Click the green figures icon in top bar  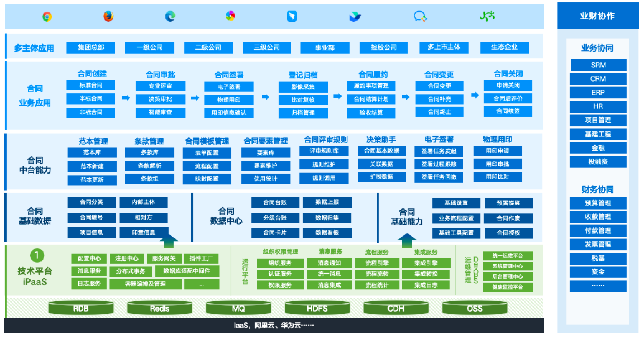[x=487, y=16]
